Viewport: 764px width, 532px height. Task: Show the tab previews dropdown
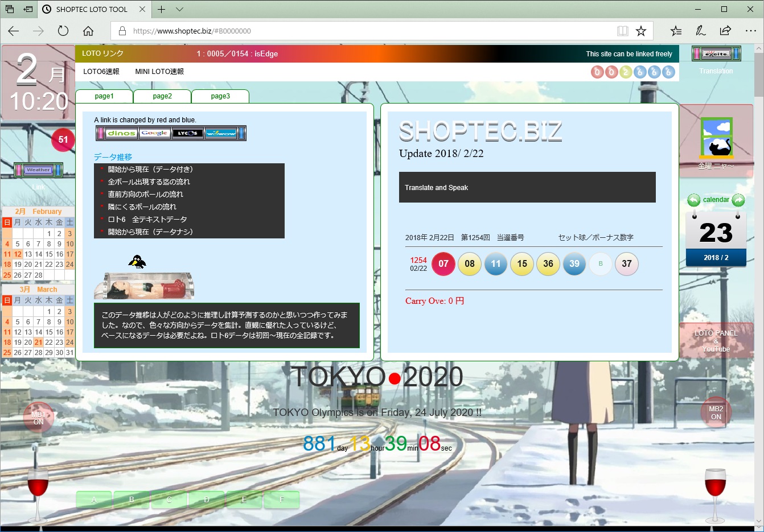(179, 9)
